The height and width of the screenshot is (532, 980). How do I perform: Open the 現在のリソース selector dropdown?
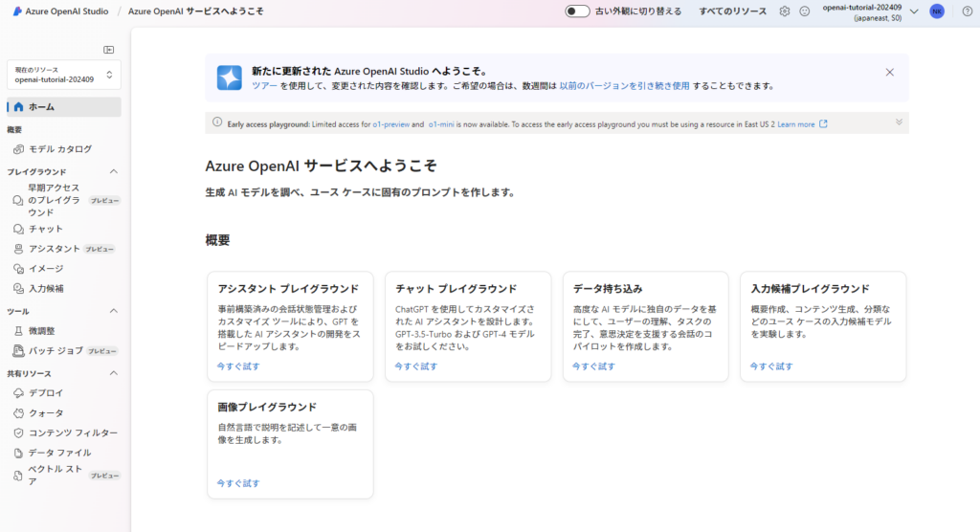tap(64, 75)
